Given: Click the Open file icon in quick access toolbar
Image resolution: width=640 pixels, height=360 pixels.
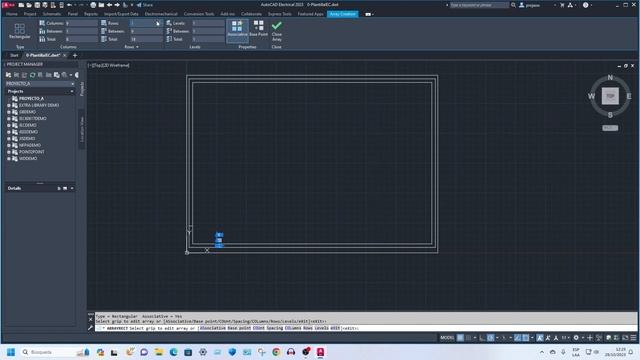Looking at the screenshot, I should click(x=29, y=5).
